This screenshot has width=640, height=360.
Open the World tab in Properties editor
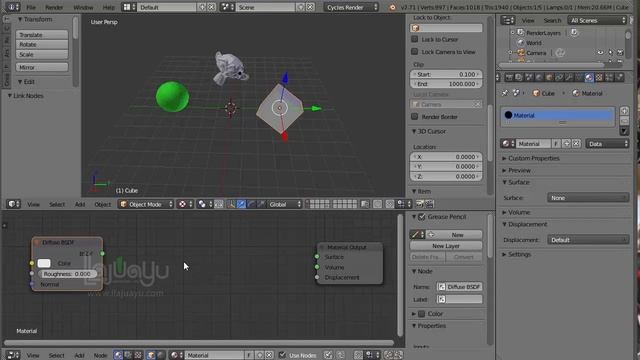tap(539, 77)
